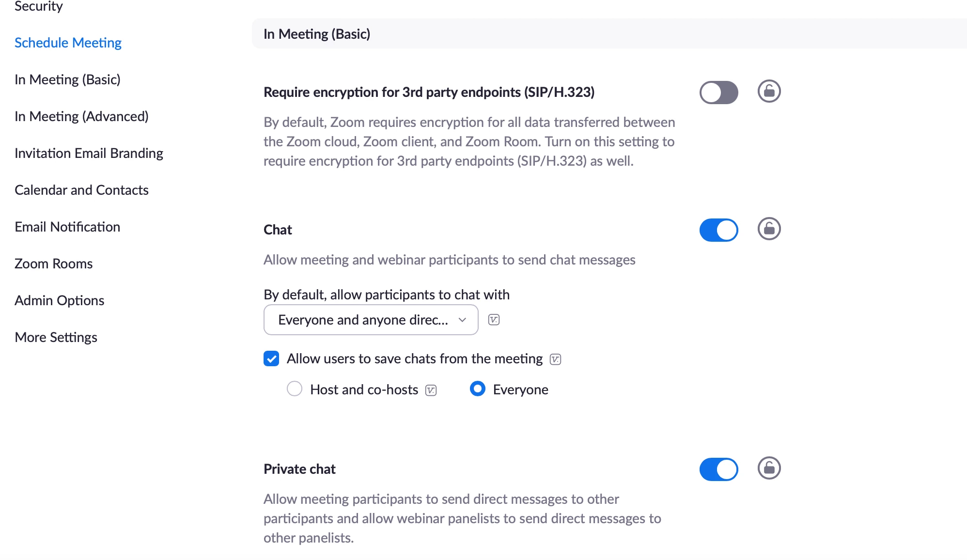
Task: Click the chevron arrow in chat dropdown
Action: click(x=462, y=320)
